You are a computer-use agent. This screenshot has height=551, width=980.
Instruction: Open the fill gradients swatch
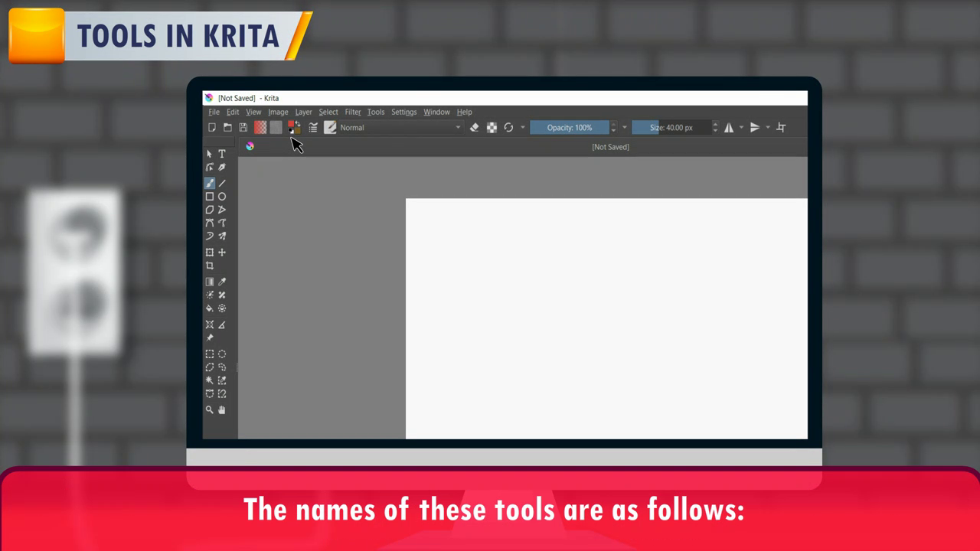coord(260,128)
